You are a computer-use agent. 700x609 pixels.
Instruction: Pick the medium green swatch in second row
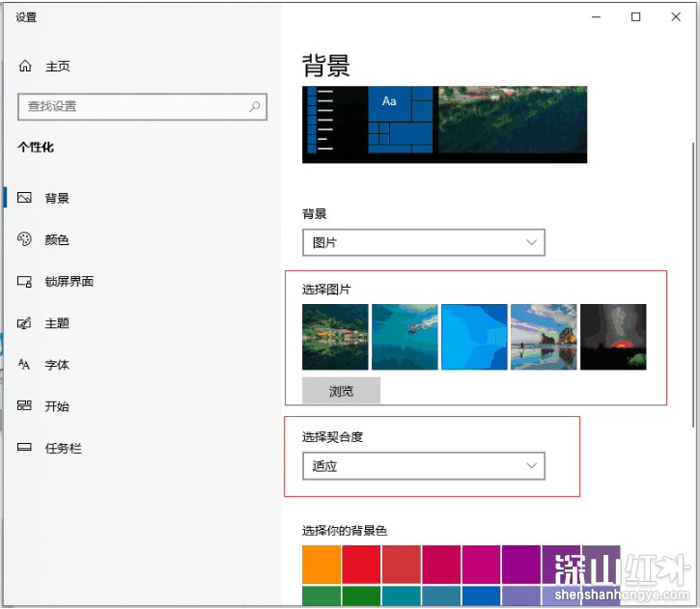click(x=322, y=595)
